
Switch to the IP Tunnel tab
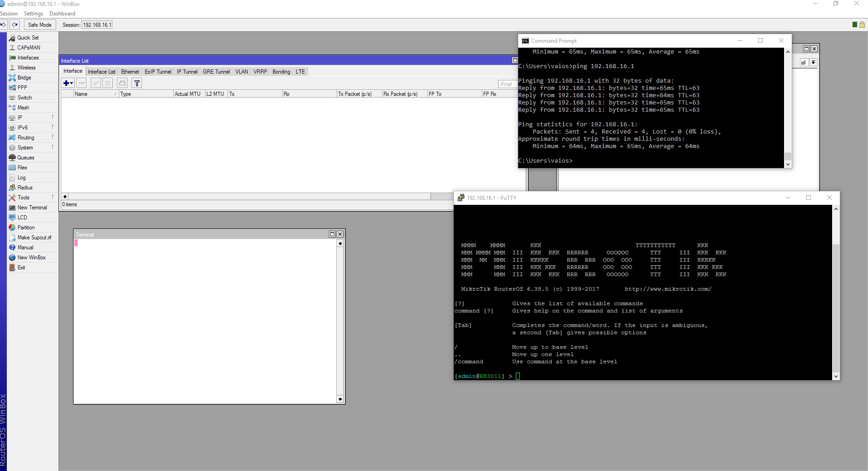pyautogui.click(x=187, y=72)
